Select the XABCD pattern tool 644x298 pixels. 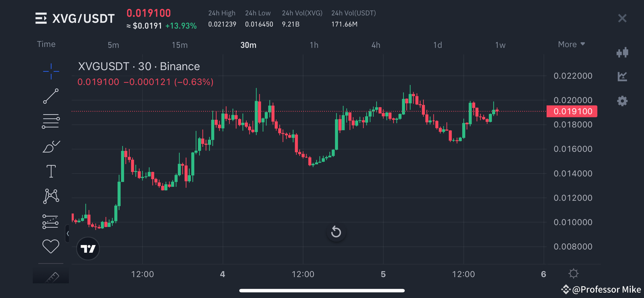click(x=51, y=196)
